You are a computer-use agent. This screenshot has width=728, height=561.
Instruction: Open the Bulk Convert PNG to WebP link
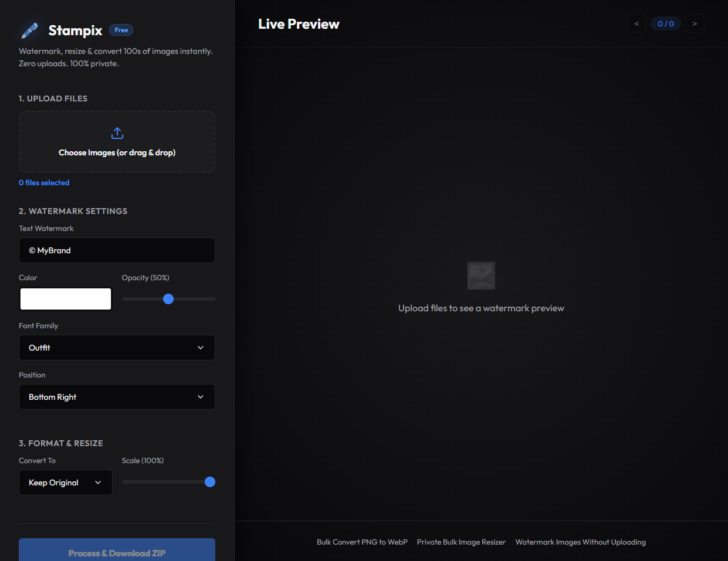362,542
